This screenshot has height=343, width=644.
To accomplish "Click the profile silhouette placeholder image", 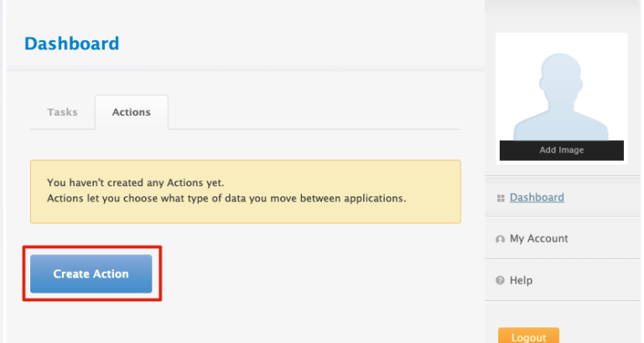I will pos(561,88).
